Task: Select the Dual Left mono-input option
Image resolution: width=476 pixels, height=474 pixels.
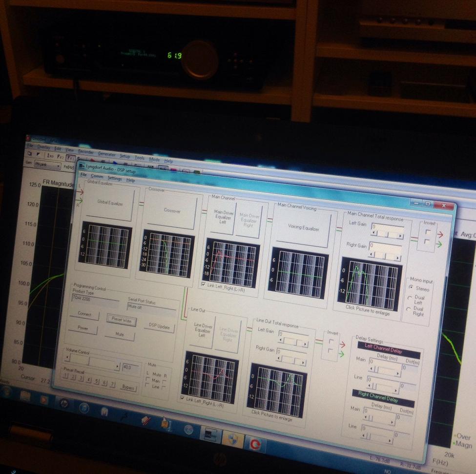Action: click(x=410, y=298)
